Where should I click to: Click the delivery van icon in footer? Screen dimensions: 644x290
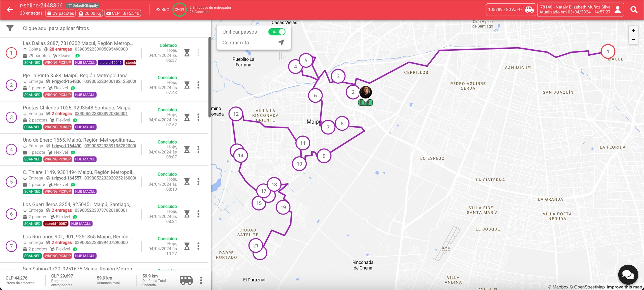point(186,280)
